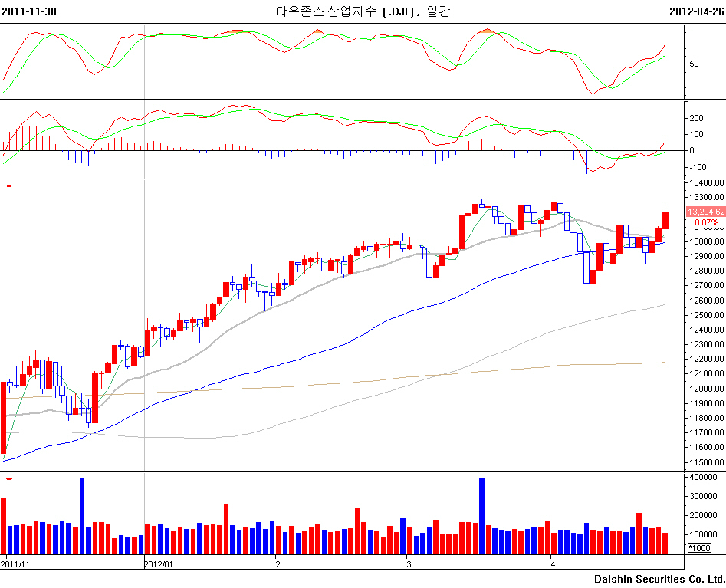Click the end date 2012-04-26

[696, 11]
